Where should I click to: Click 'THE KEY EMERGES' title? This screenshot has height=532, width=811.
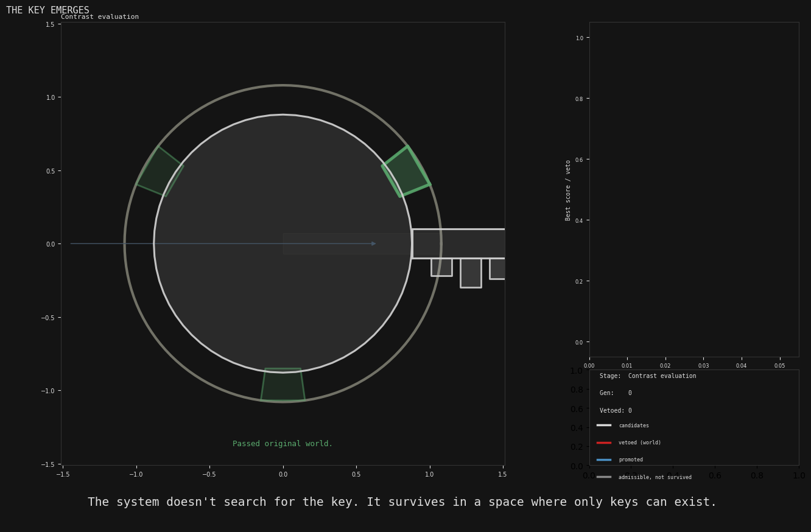click(x=47, y=10)
